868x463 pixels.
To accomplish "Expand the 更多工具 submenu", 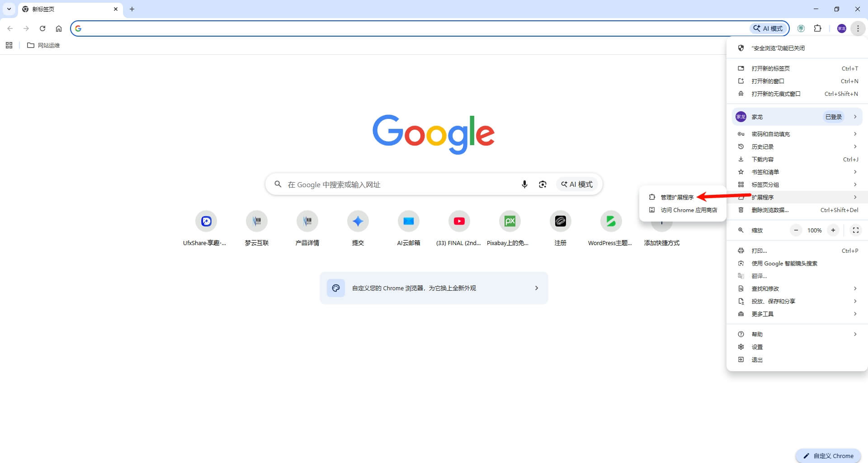I will tap(797, 314).
